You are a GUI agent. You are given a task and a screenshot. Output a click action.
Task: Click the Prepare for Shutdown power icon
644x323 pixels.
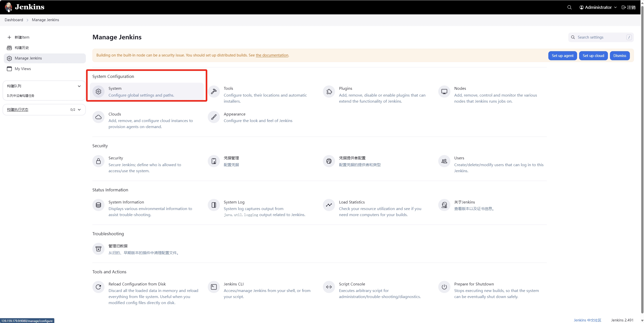pyautogui.click(x=444, y=287)
